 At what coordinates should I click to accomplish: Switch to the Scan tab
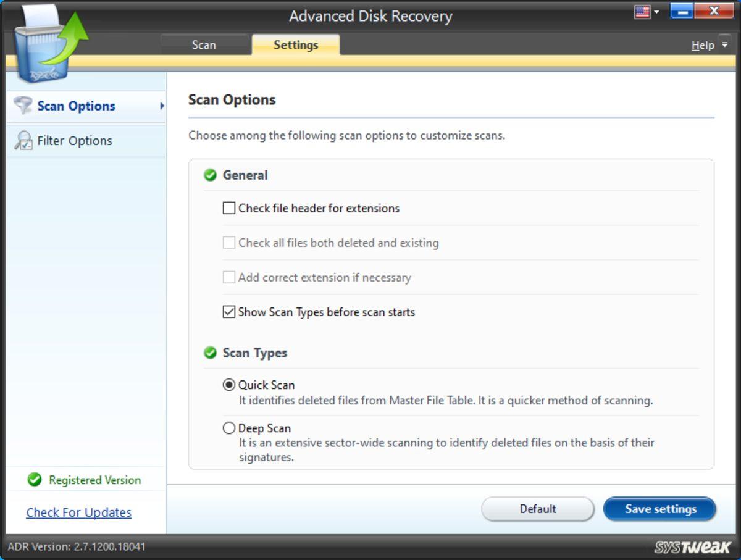coord(204,45)
